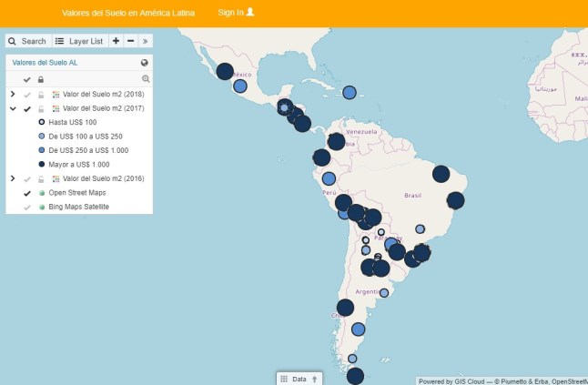Hide the Valor del Suelo m2 (2017) layer

[27, 108]
